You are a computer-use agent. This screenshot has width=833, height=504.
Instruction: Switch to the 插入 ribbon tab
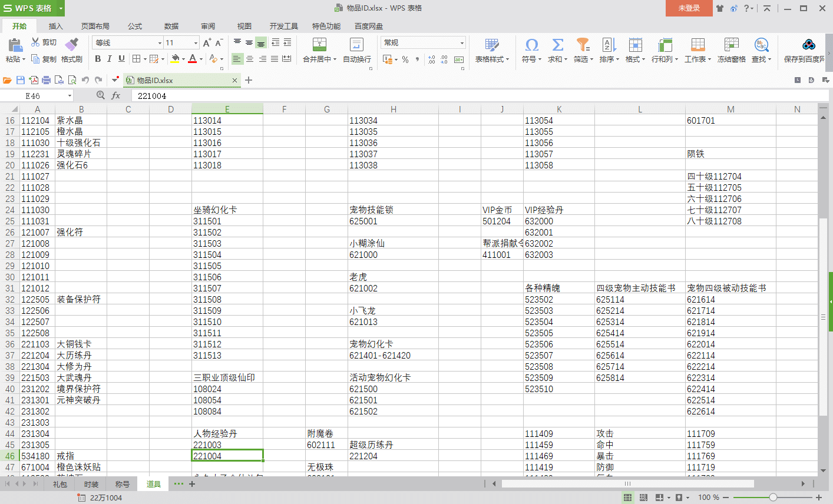point(55,26)
